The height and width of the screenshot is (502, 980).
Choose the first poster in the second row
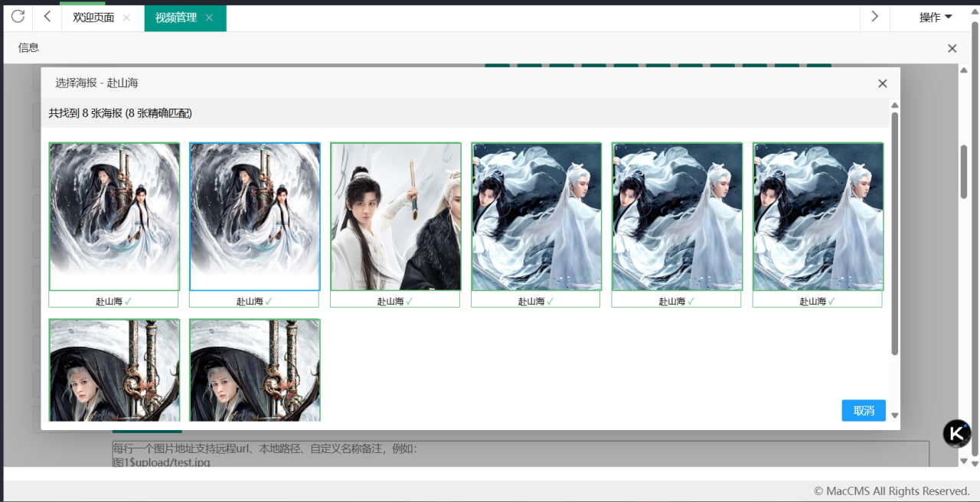[x=114, y=370]
